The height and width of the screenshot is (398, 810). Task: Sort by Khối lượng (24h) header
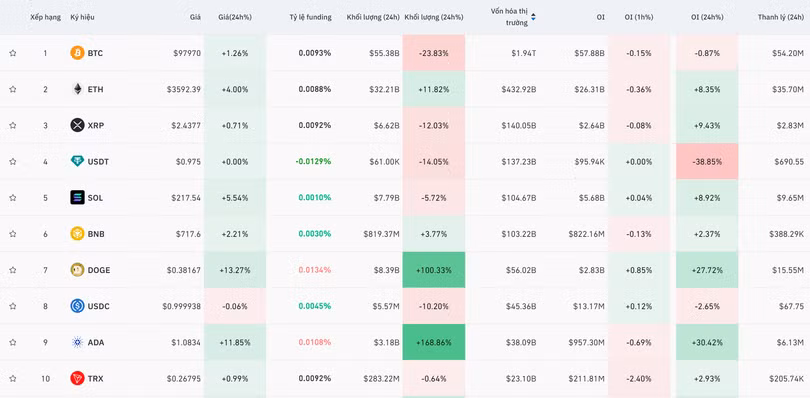click(x=373, y=17)
